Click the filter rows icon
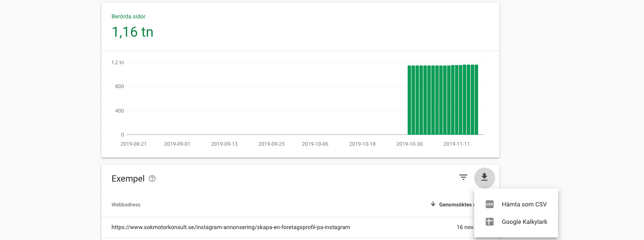This screenshot has width=644, height=240. click(x=463, y=177)
